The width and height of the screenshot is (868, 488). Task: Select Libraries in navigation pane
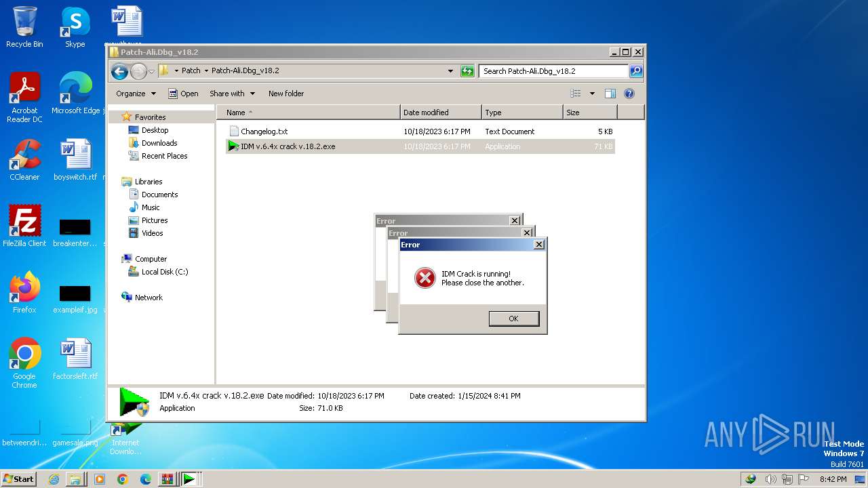[149, 182]
